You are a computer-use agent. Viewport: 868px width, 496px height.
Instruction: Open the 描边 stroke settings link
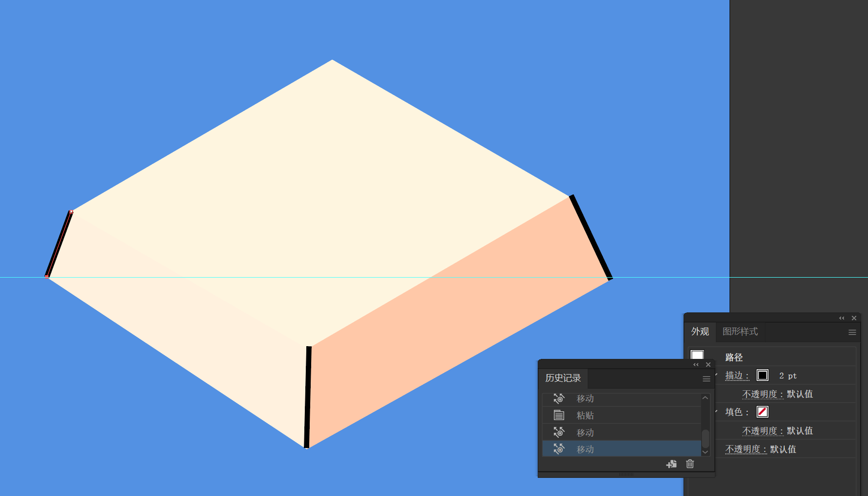click(x=736, y=376)
